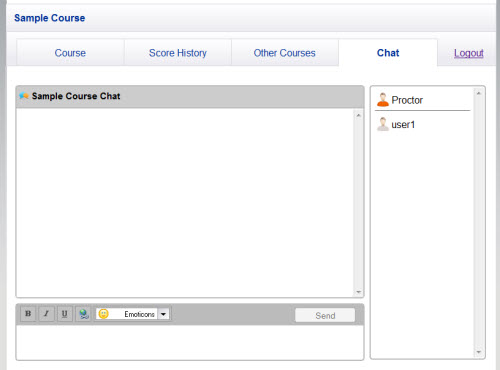Screen dimensions: 500x370
Task: Click the Sample Course title
Action: [50, 18]
